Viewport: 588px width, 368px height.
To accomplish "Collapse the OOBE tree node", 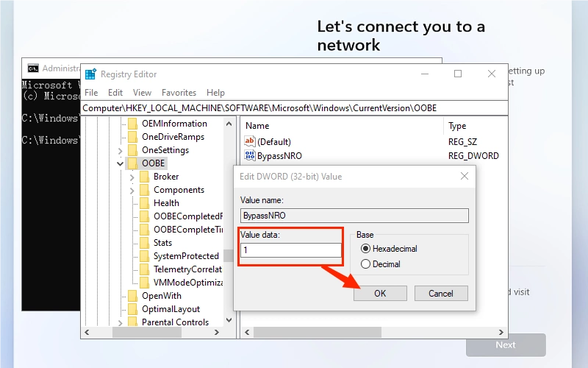I will (120, 163).
